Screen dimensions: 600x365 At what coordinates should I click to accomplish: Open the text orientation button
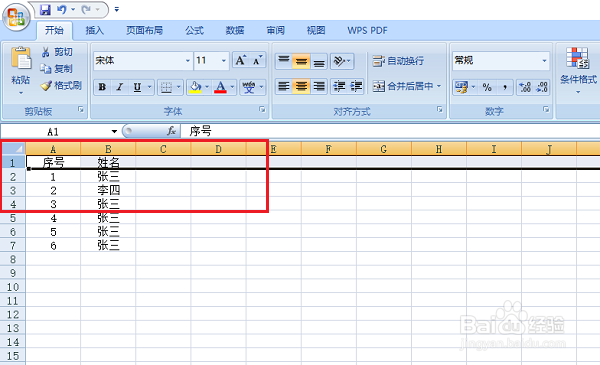click(342, 61)
